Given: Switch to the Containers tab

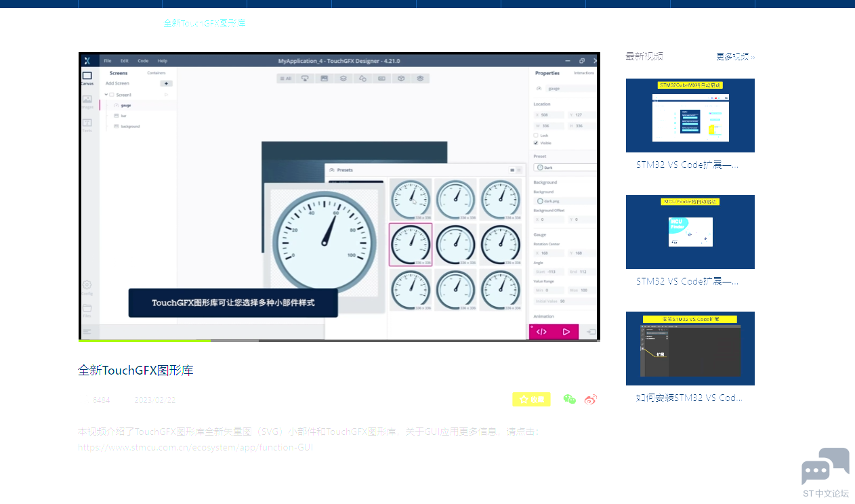Looking at the screenshot, I should (x=157, y=73).
